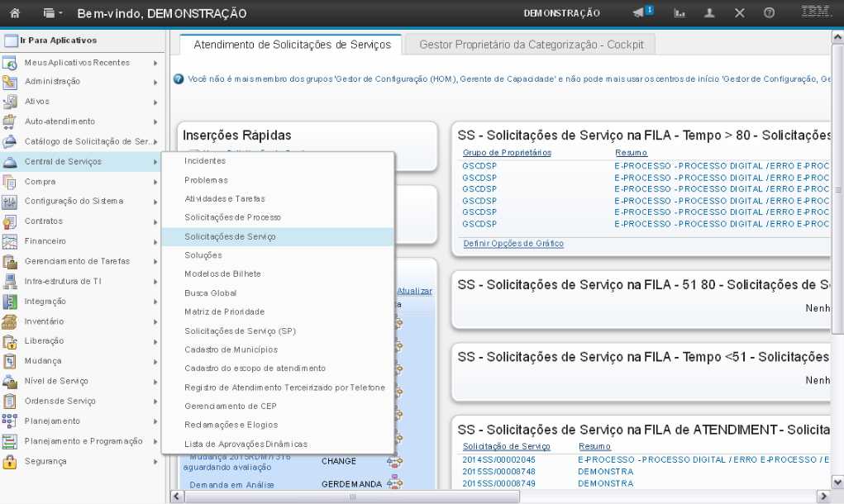Expand the Mudança submenu arrow
The height and width of the screenshot is (504, 844).
point(155,361)
